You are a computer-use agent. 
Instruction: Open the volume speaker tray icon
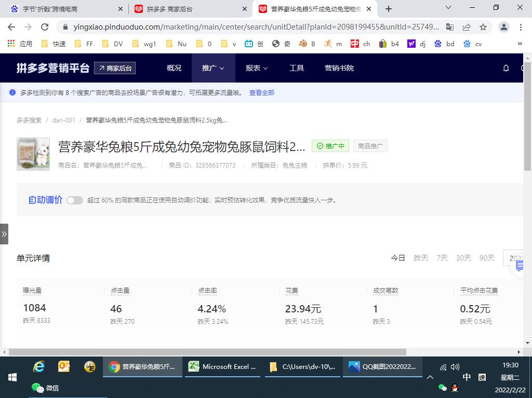point(455,367)
